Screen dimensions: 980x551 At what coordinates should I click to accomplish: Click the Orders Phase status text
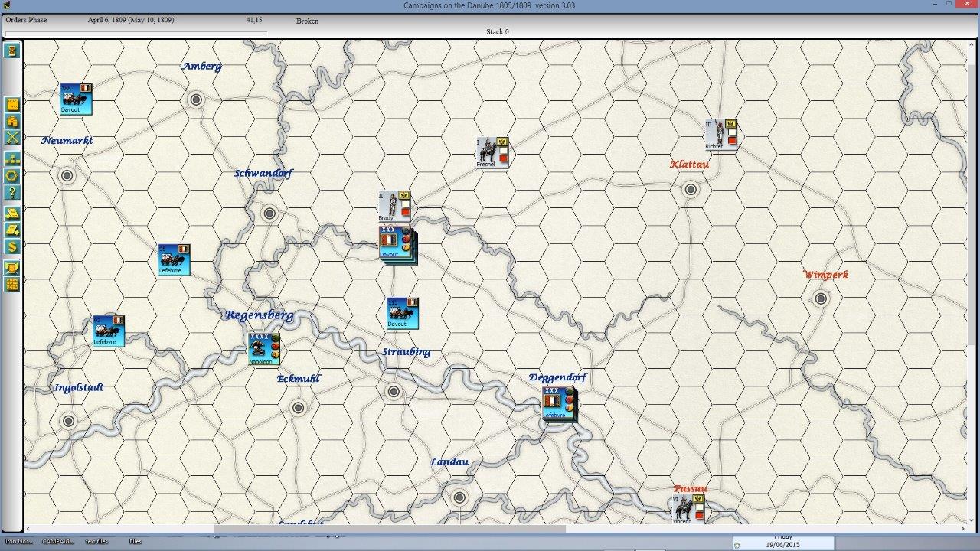coord(26,20)
